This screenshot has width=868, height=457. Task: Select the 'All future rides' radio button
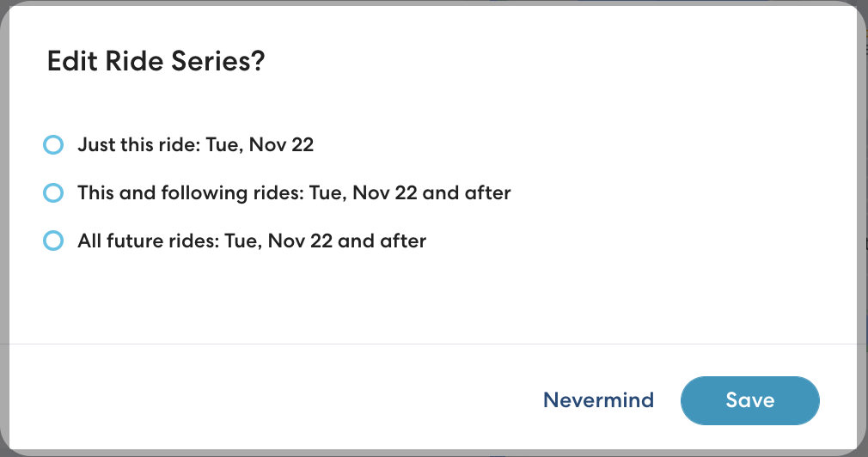click(x=53, y=241)
